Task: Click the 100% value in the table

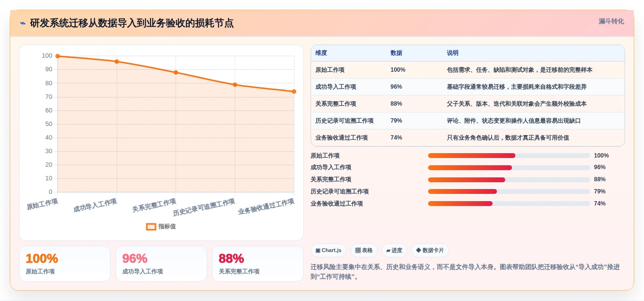Action: (x=398, y=70)
